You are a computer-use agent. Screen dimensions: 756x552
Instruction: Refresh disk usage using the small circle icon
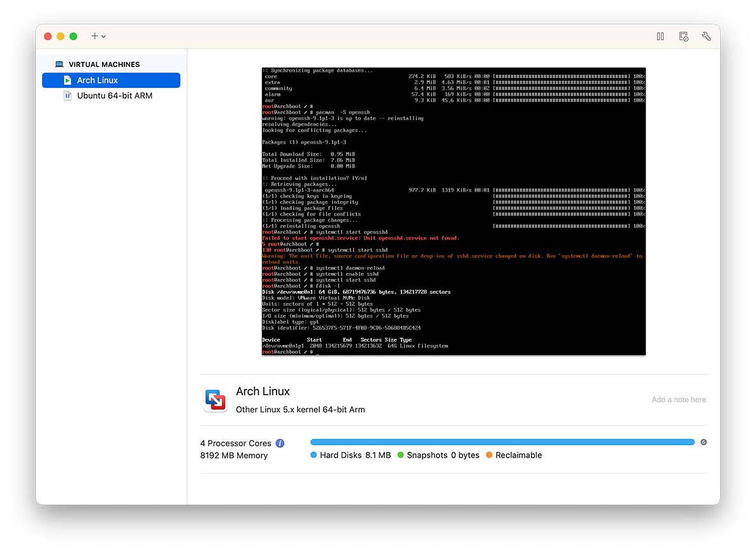pos(704,442)
